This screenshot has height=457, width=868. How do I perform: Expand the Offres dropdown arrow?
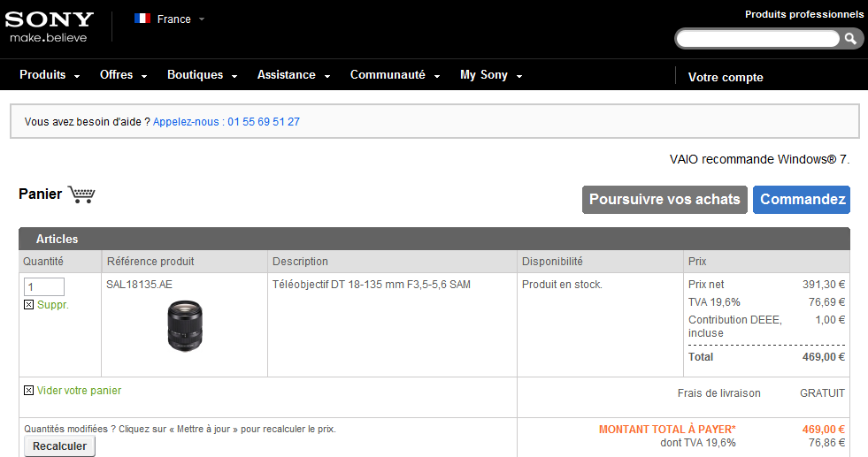(144, 76)
